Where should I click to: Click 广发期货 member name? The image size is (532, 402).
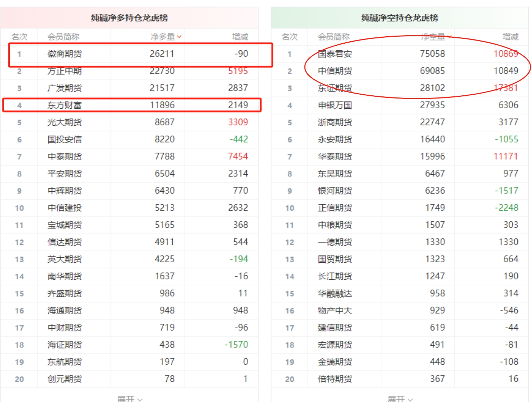click(x=65, y=88)
